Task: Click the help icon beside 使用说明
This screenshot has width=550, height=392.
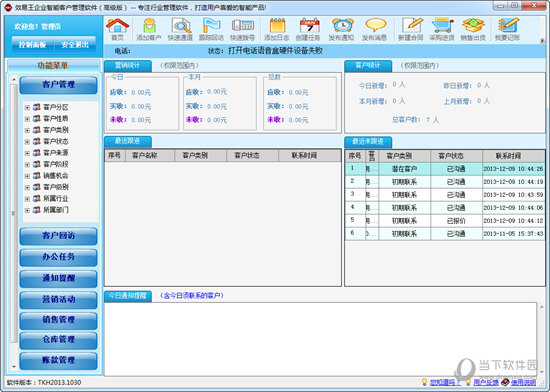Action: 505,382
